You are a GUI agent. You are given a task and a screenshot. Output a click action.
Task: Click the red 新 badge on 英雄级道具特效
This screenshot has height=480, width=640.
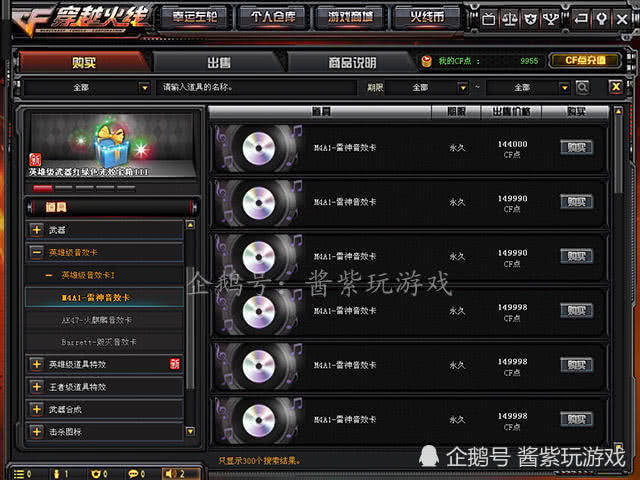[x=175, y=364]
